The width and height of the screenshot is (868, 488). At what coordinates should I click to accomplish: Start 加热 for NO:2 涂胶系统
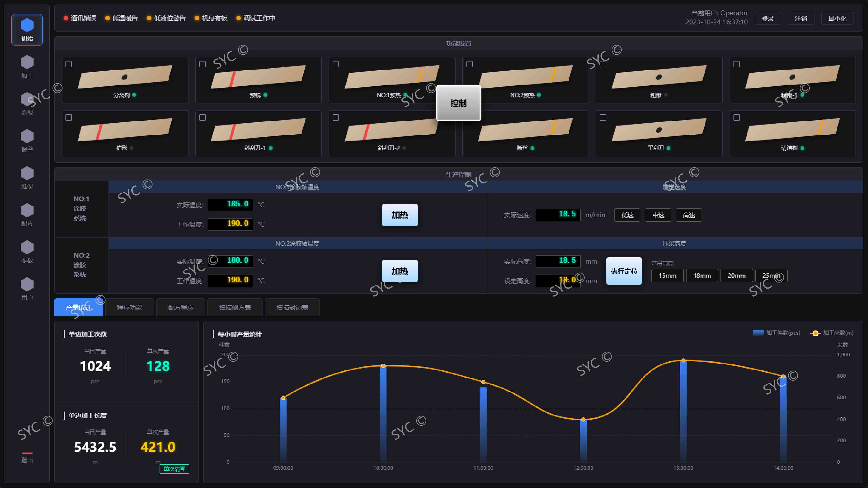[x=400, y=271]
